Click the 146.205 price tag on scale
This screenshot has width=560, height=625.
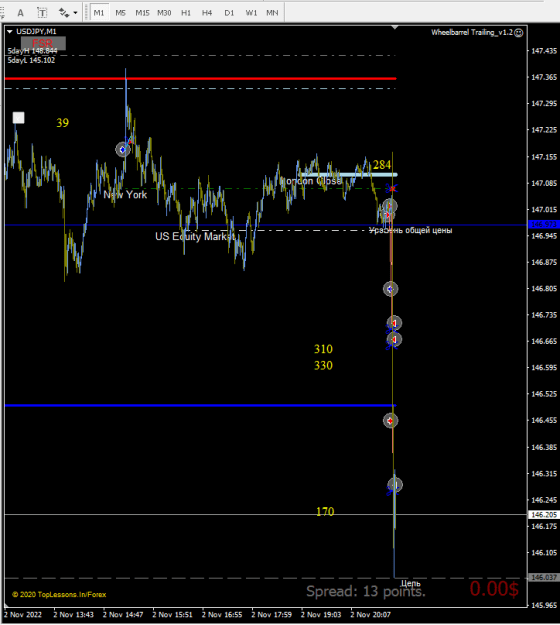tap(543, 515)
